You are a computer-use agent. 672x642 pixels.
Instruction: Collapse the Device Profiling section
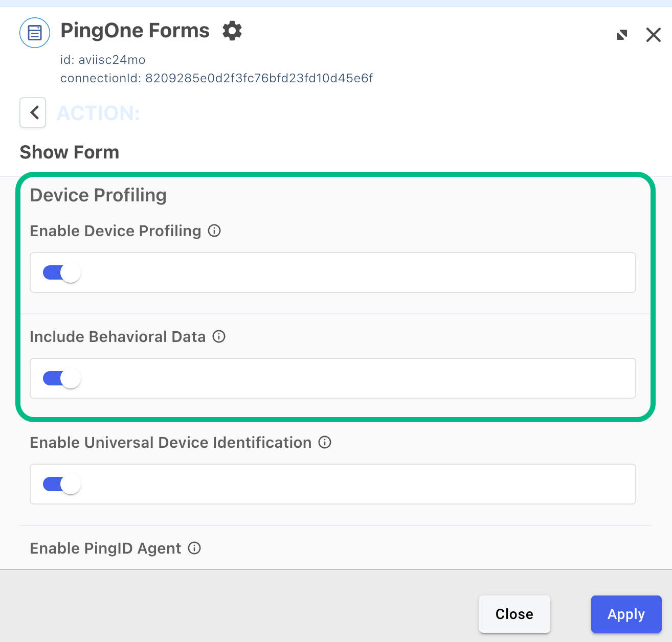98,195
